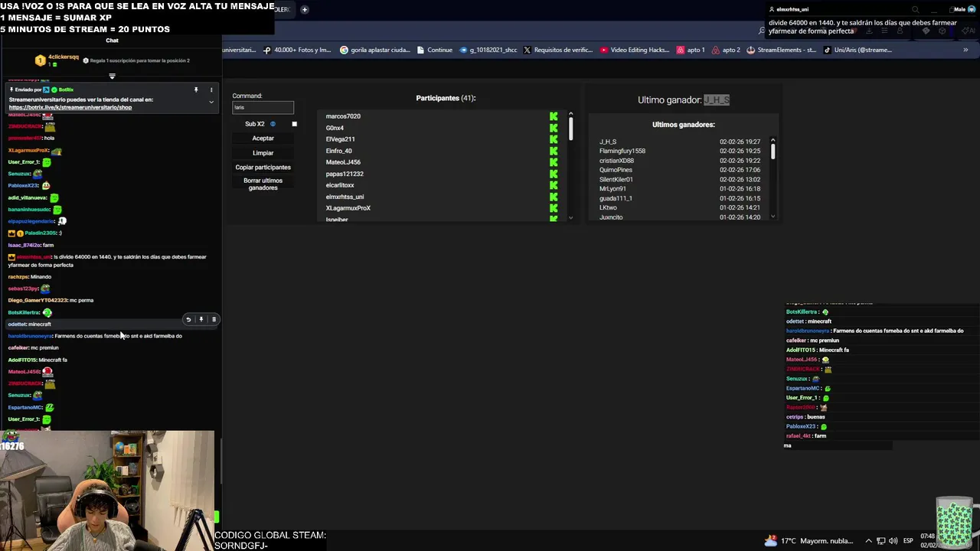The height and width of the screenshot is (551, 980).
Task: Hit the Limpiar button
Action: point(263,153)
